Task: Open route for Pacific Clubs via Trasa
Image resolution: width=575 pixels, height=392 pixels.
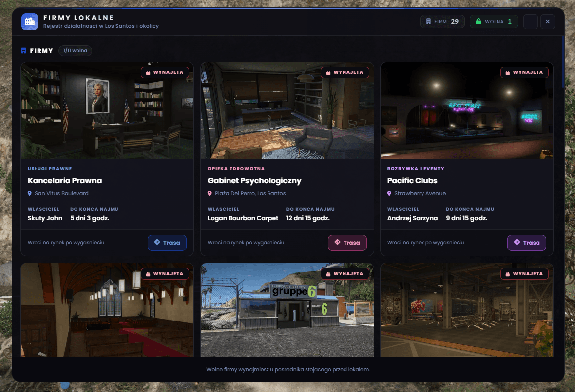Action: [x=527, y=243]
